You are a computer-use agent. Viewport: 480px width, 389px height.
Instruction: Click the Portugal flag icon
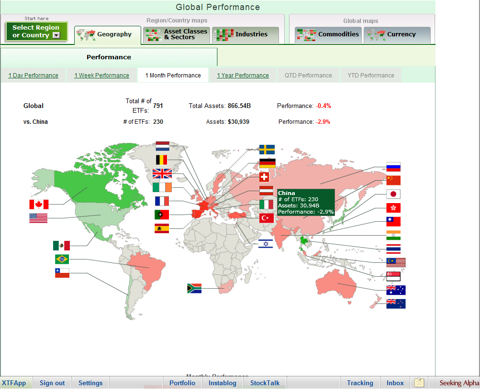pos(162,215)
